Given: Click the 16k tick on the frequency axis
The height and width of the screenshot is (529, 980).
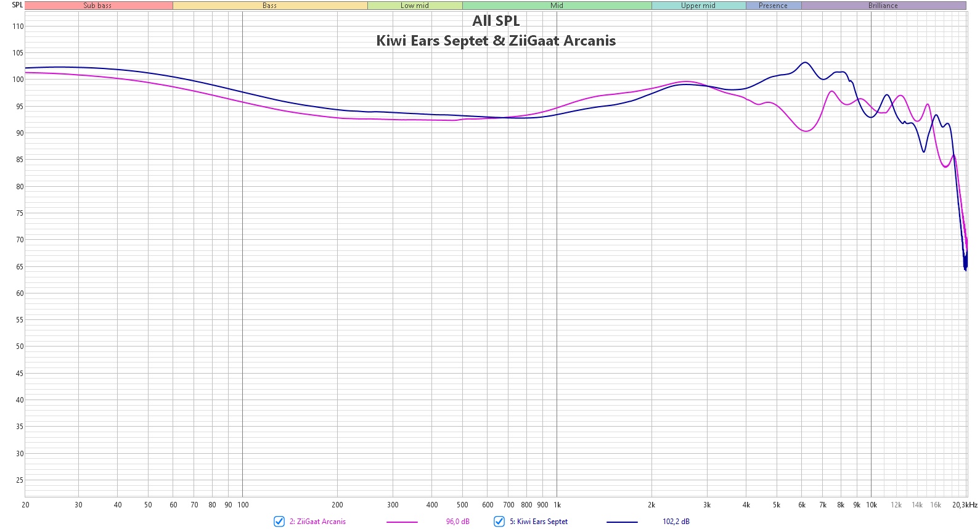Looking at the screenshot, I should [936, 505].
